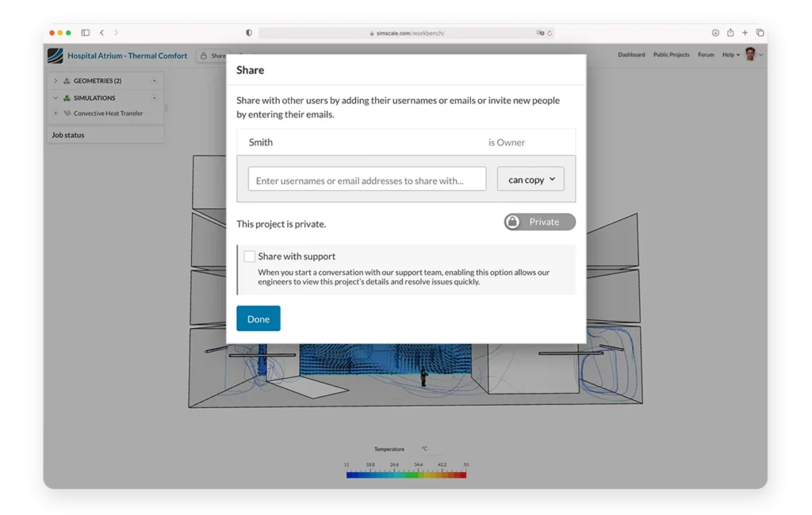The image size is (812, 515).
Task: Click the user profile avatar
Action: (751, 55)
